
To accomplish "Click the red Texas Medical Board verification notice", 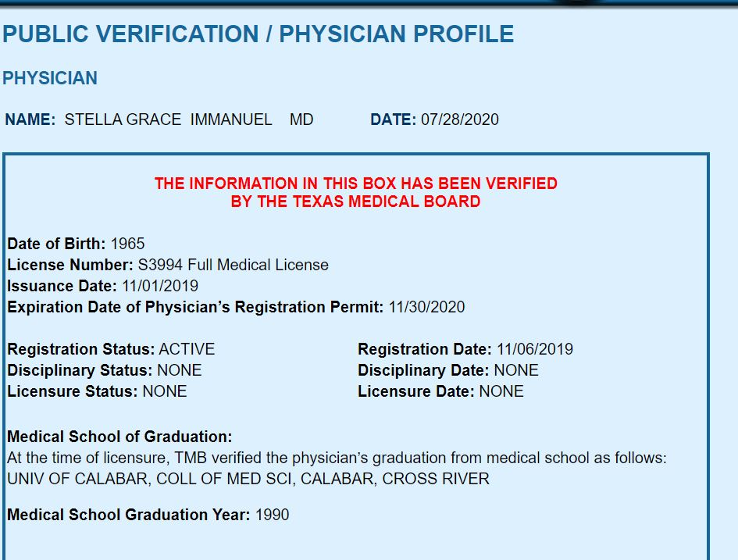I will tap(356, 192).
